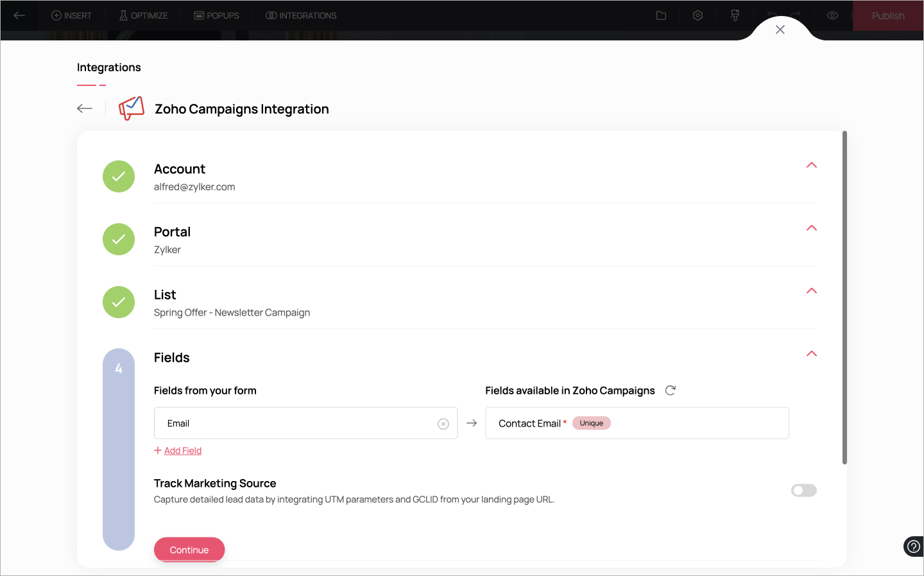Collapse the Portal section chevron

click(812, 228)
